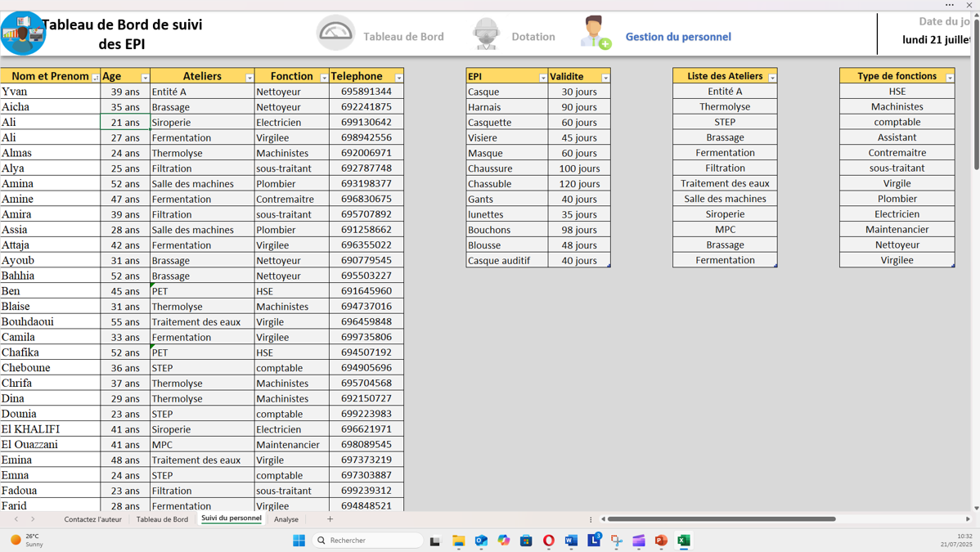The height and width of the screenshot is (552, 980).
Task: Click the horizontal scrollbar at the bottom
Action: pos(722,519)
